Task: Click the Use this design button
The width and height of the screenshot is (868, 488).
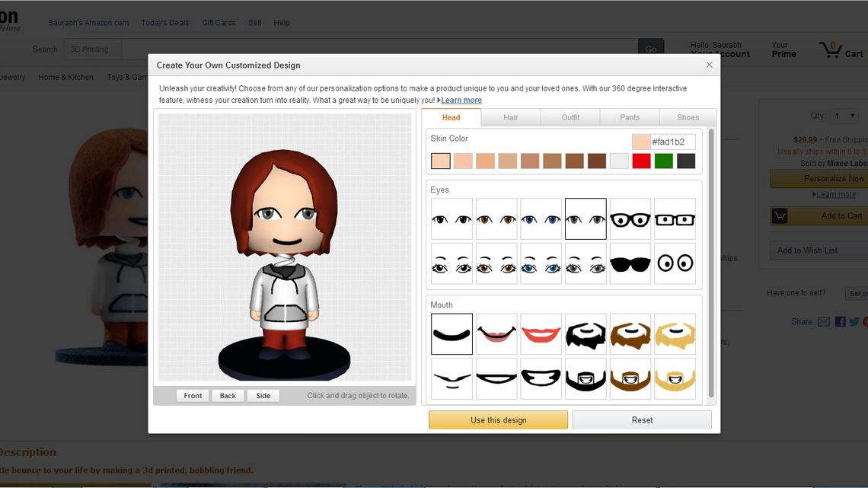Action: [x=498, y=419]
